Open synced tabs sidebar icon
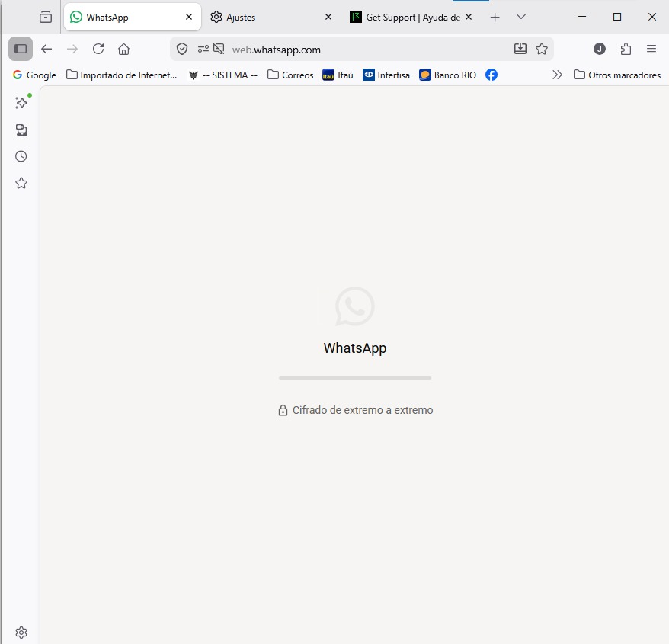This screenshot has width=669, height=644. [21, 130]
